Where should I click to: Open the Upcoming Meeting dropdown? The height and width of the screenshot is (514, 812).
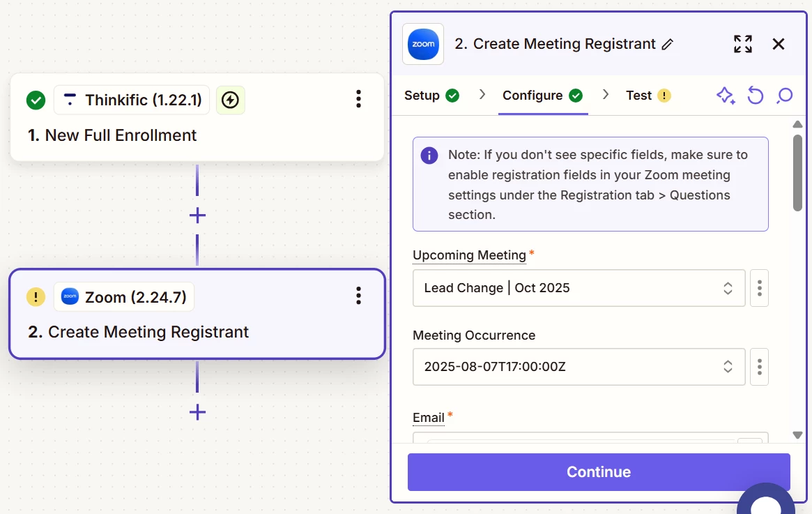pyautogui.click(x=579, y=288)
